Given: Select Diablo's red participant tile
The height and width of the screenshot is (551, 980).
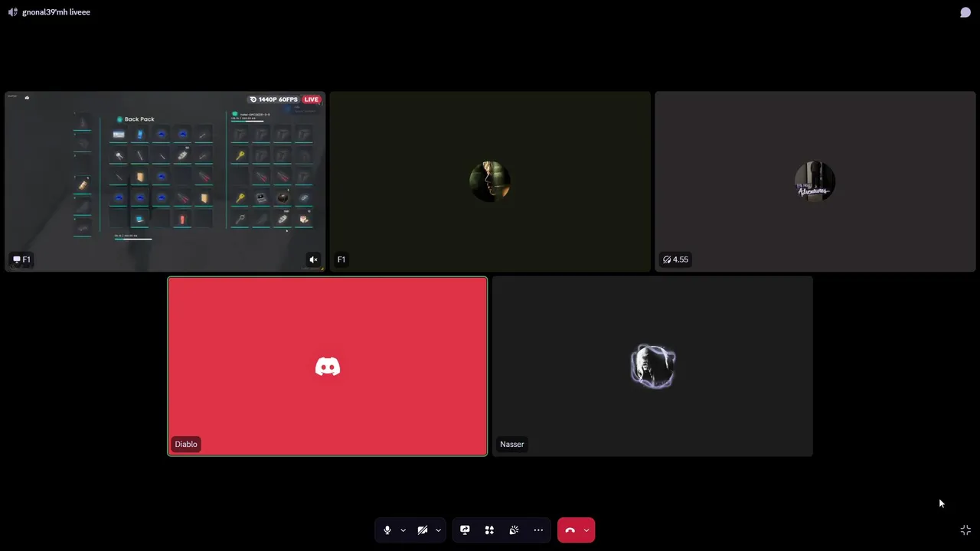Looking at the screenshot, I should coord(328,367).
